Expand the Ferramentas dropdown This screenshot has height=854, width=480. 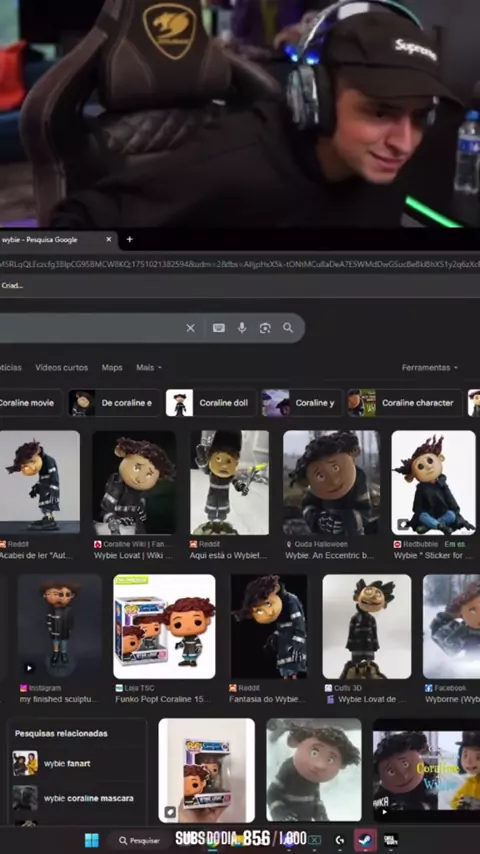(429, 368)
